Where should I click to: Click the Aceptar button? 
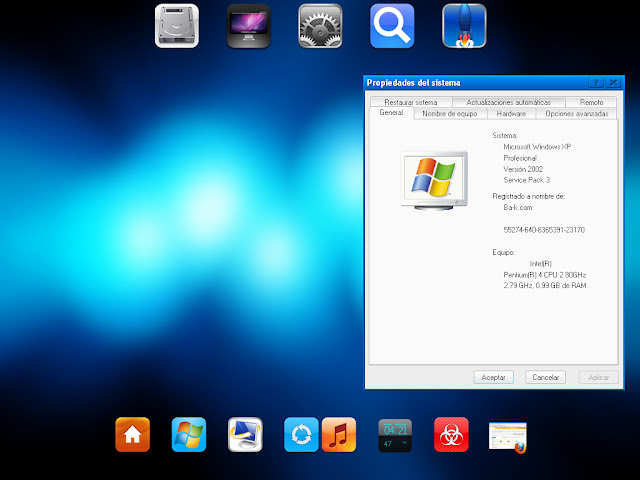pyautogui.click(x=493, y=377)
